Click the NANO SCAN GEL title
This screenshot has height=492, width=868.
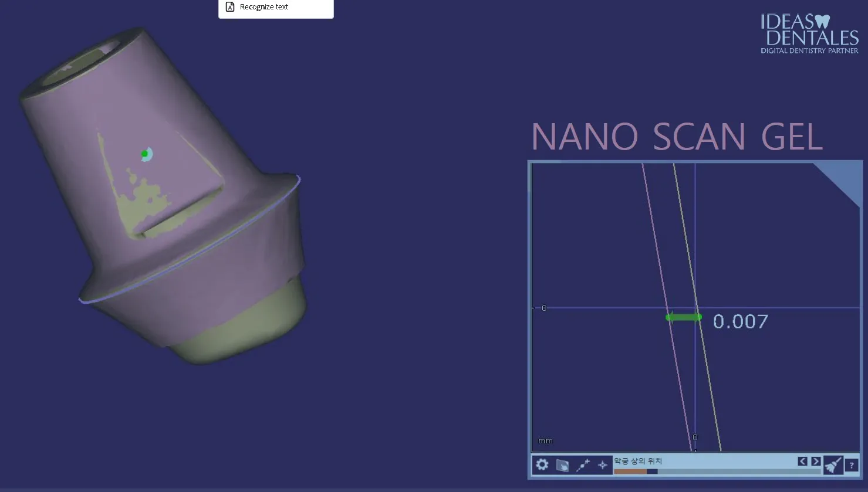677,137
